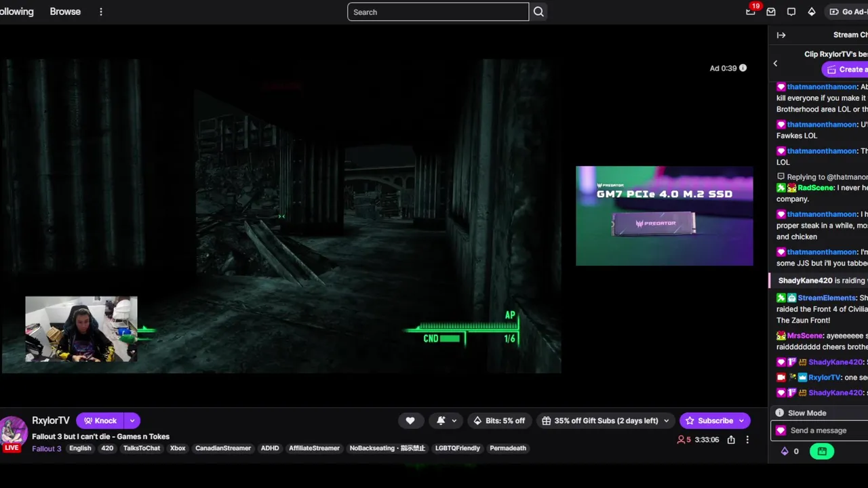Click the RxylorTV channel avatar
The width and height of the screenshot is (868, 488).
coord(13,432)
